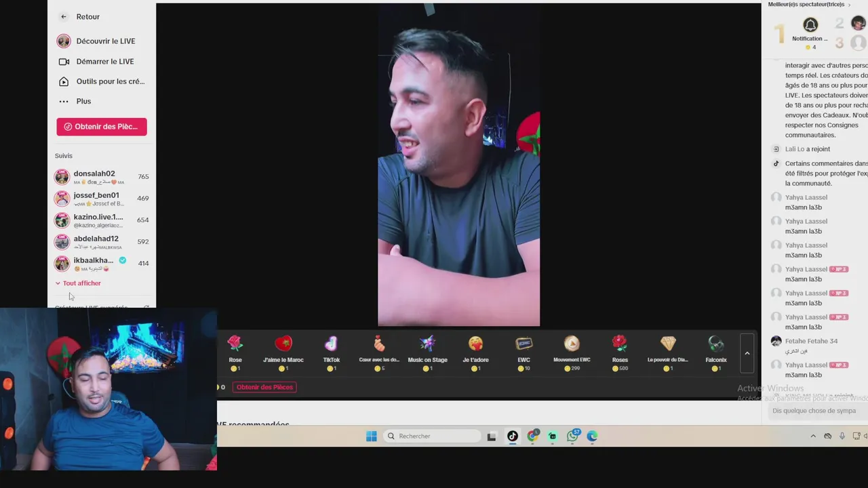Screen dimensions: 868x488
Task: Open Microsoft Edge in taskbar
Action: (x=593, y=436)
